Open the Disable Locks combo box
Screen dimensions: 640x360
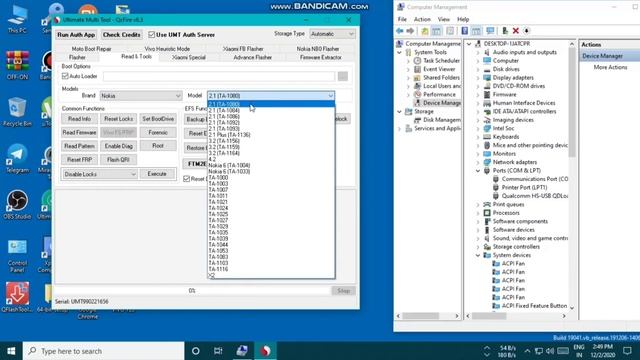(100, 174)
